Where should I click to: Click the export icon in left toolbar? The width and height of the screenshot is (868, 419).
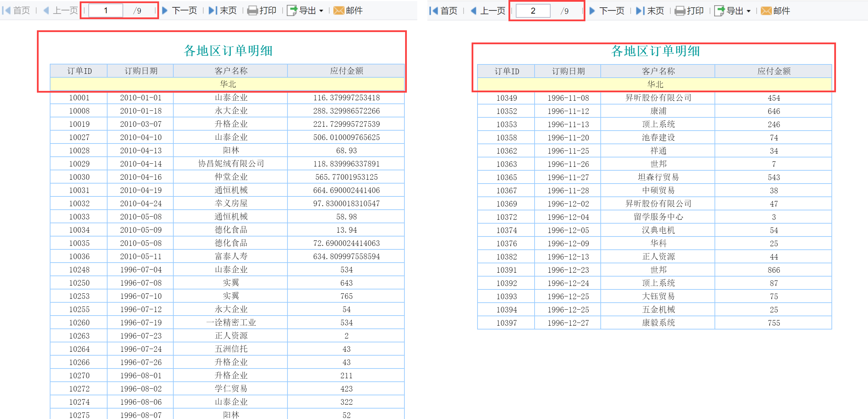pyautogui.click(x=292, y=11)
